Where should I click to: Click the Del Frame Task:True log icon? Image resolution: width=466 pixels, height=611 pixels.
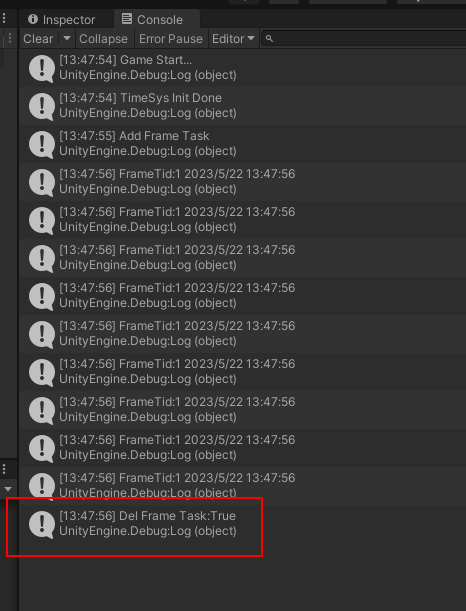(42, 524)
